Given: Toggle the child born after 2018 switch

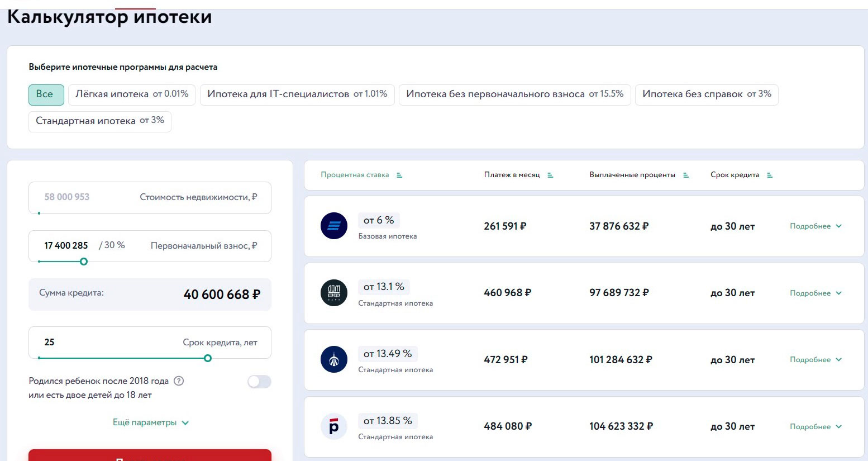Looking at the screenshot, I should [259, 382].
